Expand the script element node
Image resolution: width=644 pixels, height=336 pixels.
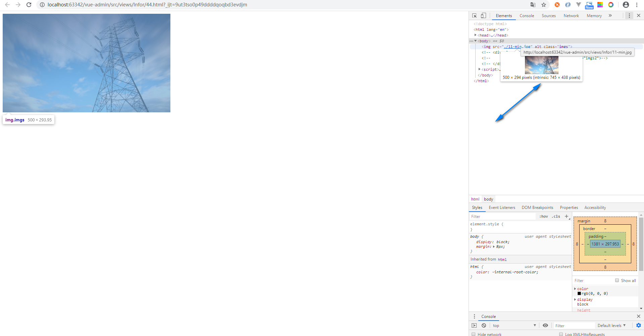click(x=479, y=69)
